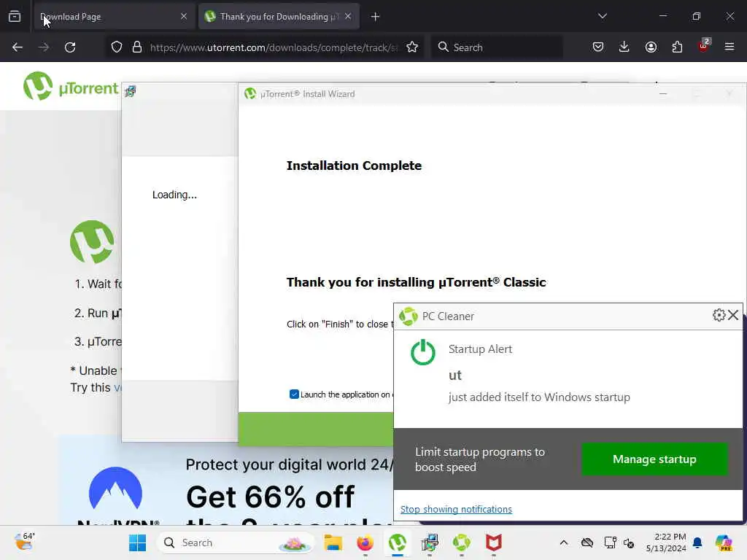Bookmark this page with the star
Viewport: 747px width, 560px height.
412,47
